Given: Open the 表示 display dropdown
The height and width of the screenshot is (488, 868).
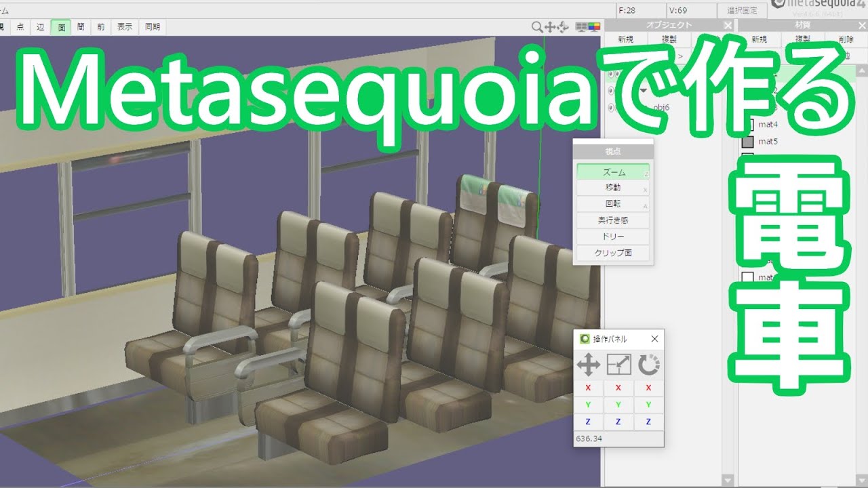Looking at the screenshot, I should pos(125,27).
